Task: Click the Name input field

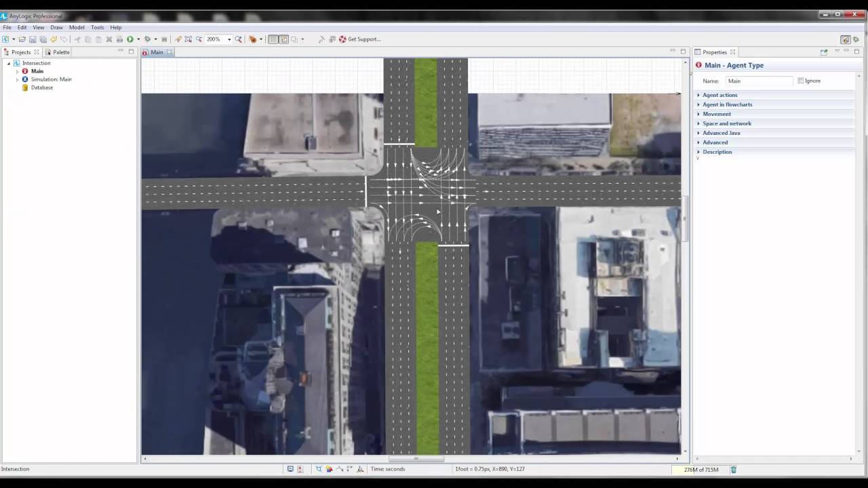Action: [x=759, y=81]
